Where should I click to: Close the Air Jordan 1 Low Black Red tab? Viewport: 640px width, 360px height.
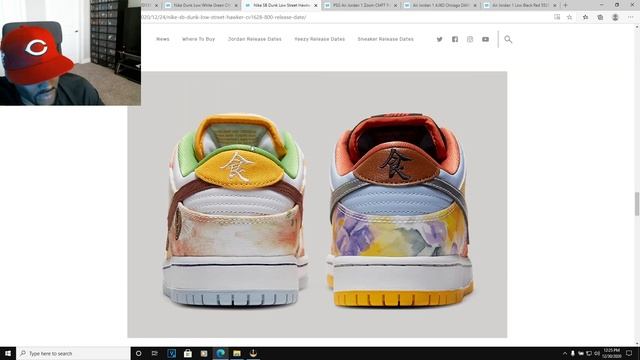554,5
